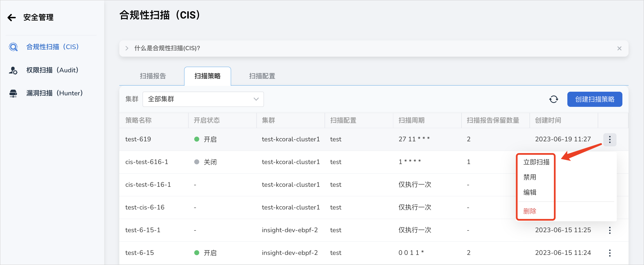Open 合规性扫描 (CIS) sidebar icon
Image resolution: width=644 pixels, height=265 pixels.
tap(13, 47)
